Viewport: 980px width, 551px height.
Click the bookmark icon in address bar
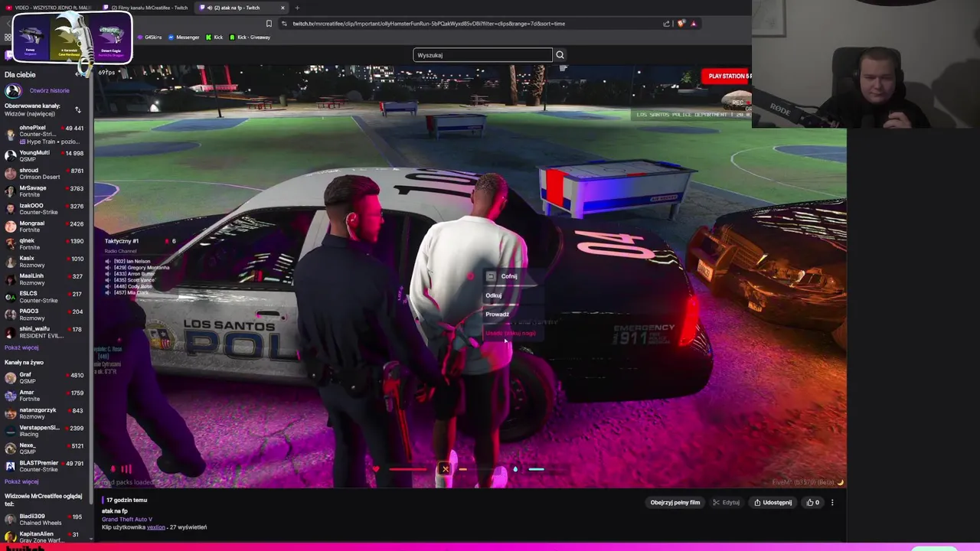pyautogui.click(x=269, y=24)
